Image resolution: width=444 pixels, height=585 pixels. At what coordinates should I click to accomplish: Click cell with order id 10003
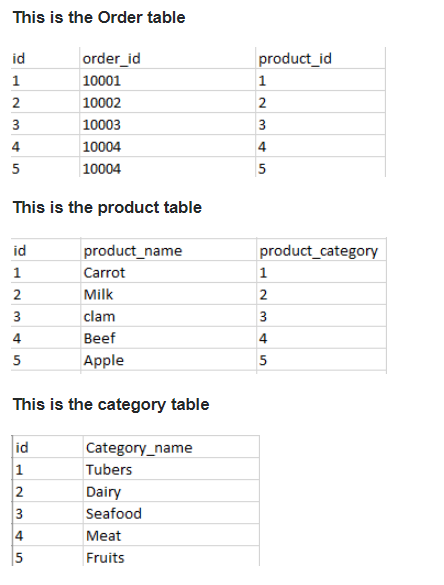pyautogui.click(x=168, y=124)
